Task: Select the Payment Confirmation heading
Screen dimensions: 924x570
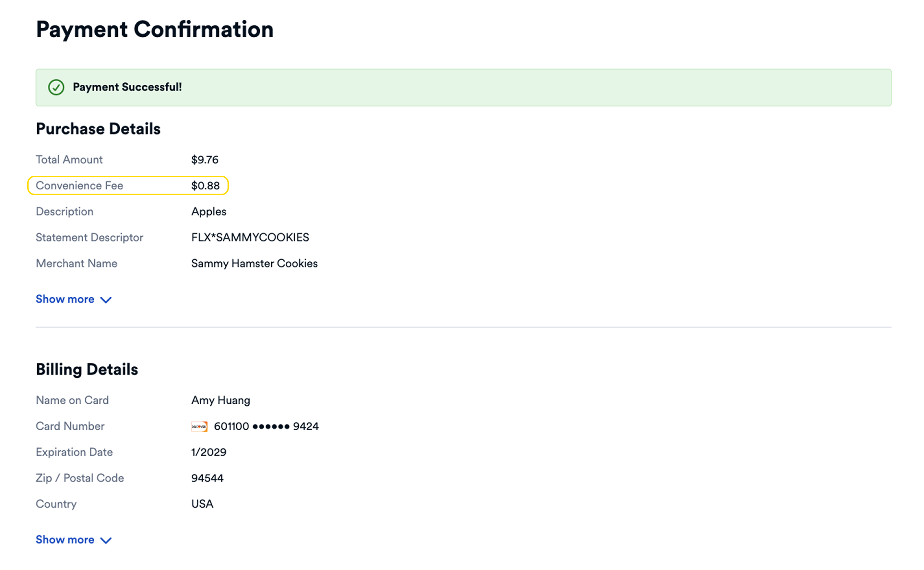Action: coord(155,30)
